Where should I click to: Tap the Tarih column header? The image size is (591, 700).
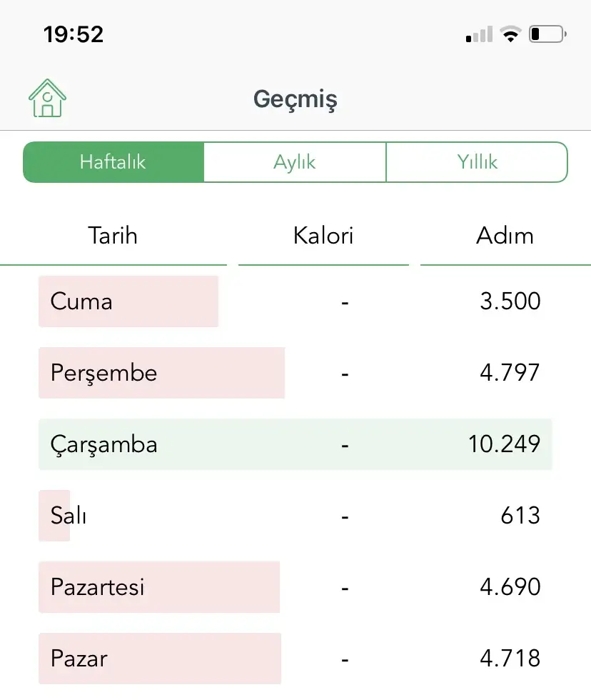coord(113,236)
